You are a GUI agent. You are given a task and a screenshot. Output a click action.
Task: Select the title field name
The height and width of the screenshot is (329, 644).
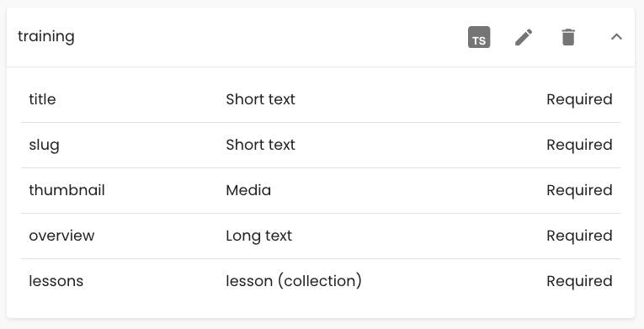(x=42, y=99)
